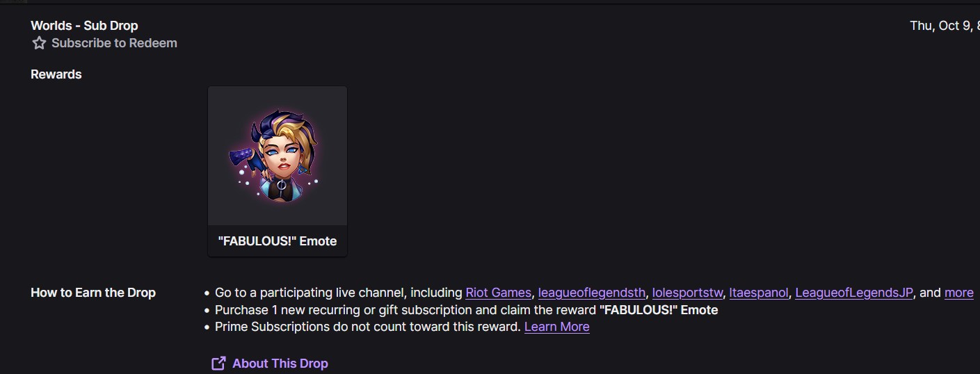980x374 pixels.
Task: Click the Rewards section heading
Action: (x=56, y=74)
